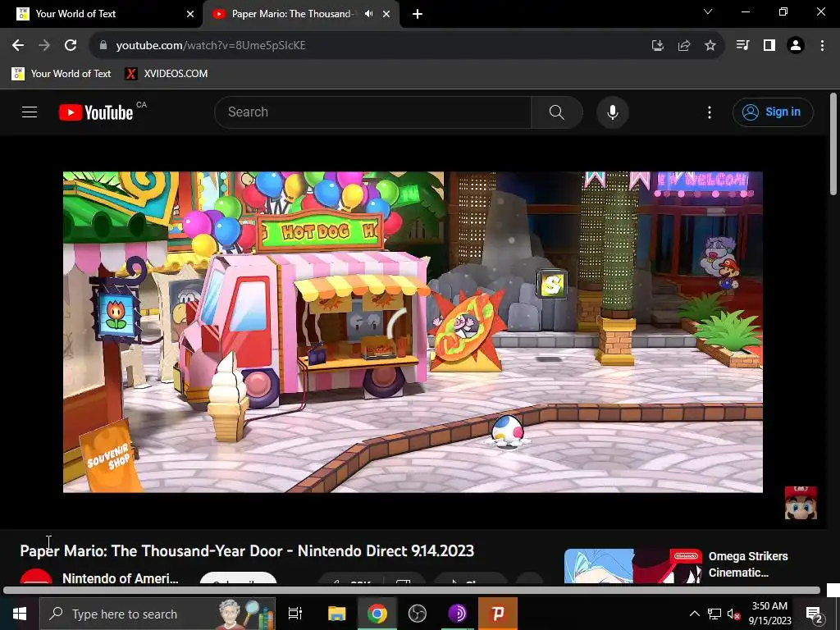Click the YouTube search magnifier button
Image resolution: width=840 pixels, height=630 pixels.
point(557,112)
